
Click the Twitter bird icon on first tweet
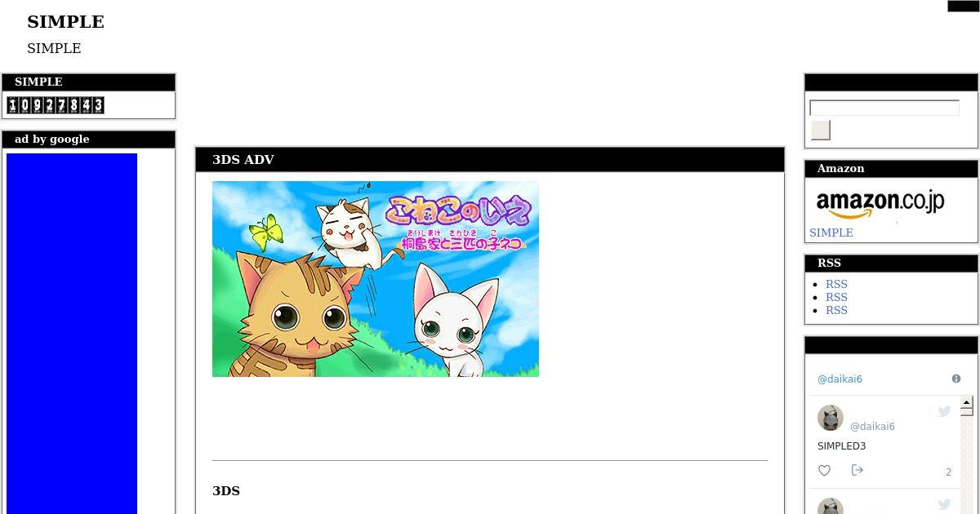(944, 411)
